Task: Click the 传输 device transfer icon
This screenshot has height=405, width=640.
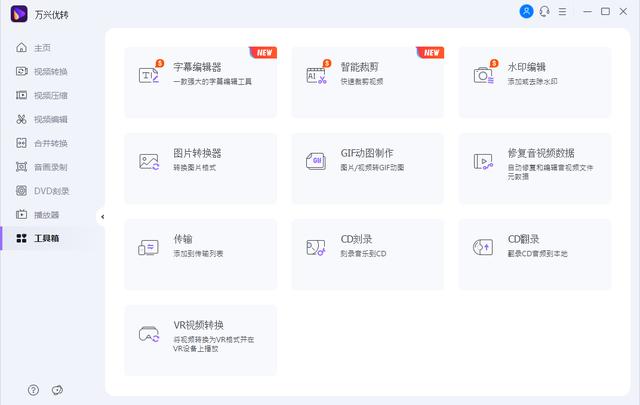Action: [149, 247]
